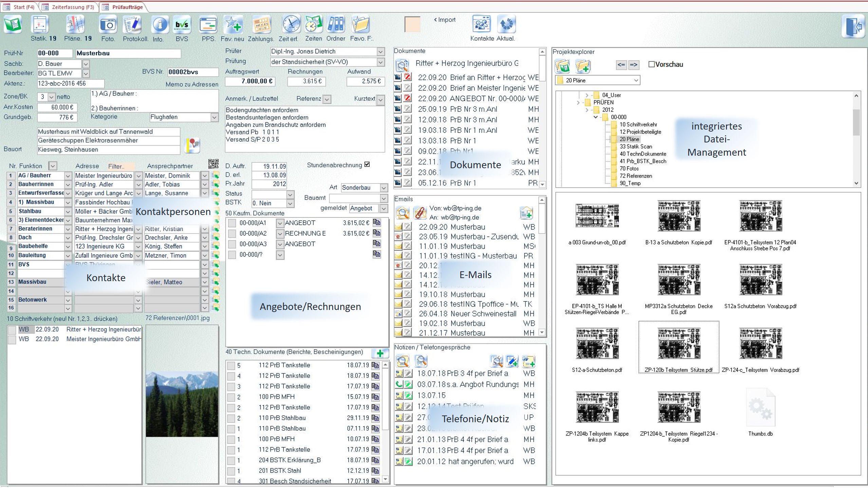
Task: Open the Protokoll toolbar icon
Action: [x=132, y=25]
